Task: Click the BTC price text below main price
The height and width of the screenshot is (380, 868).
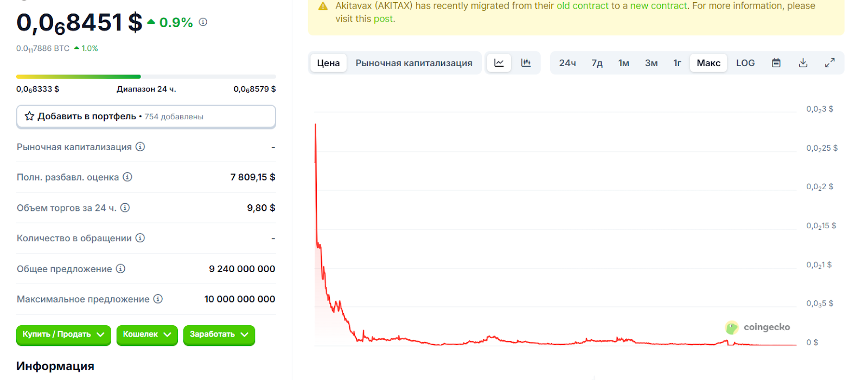Action: [x=43, y=48]
